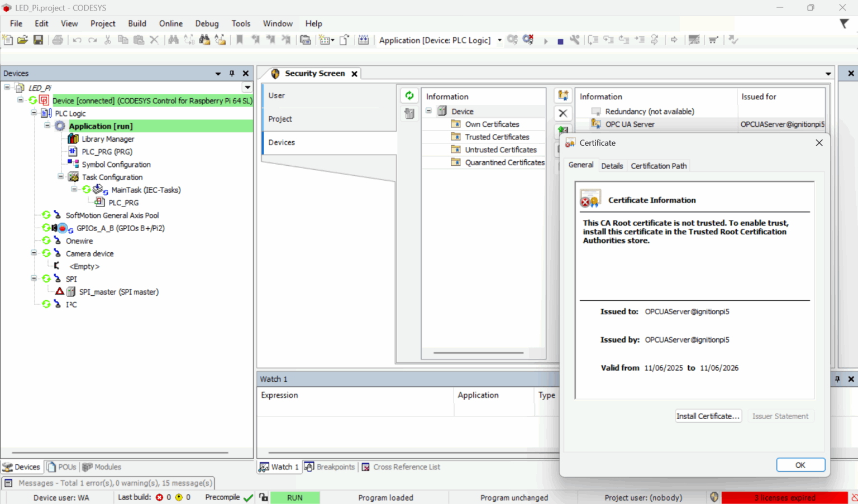Click OK in the Certificate dialog
The width and height of the screenshot is (858, 504).
pyautogui.click(x=800, y=465)
